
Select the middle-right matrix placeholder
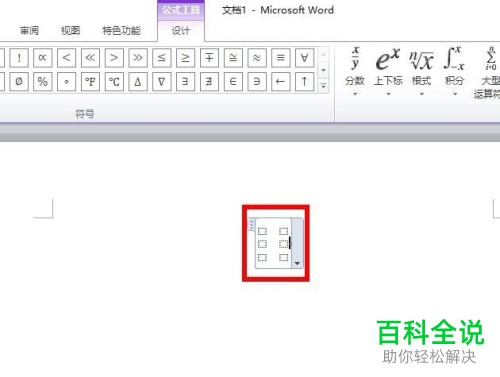click(284, 244)
